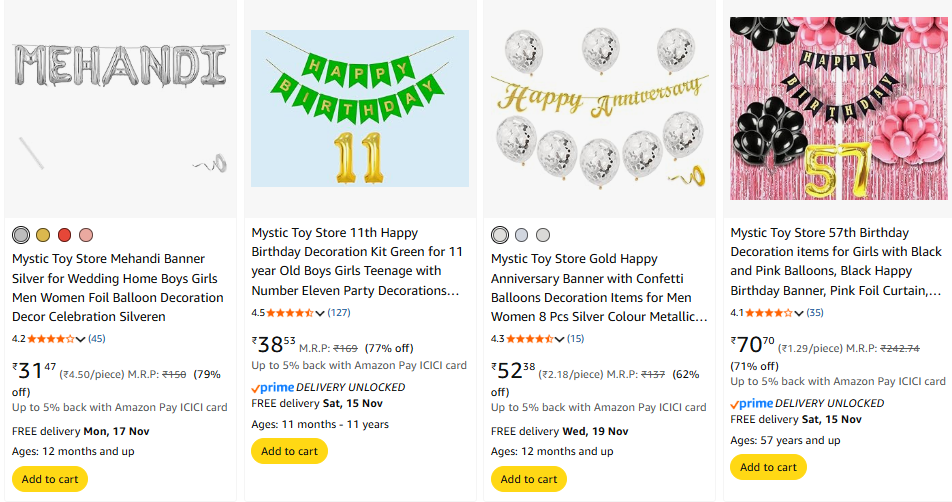The width and height of the screenshot is (952, 502).
Task: Select pink color swatch for Mehandi banner
Action: tap(86, 235)
